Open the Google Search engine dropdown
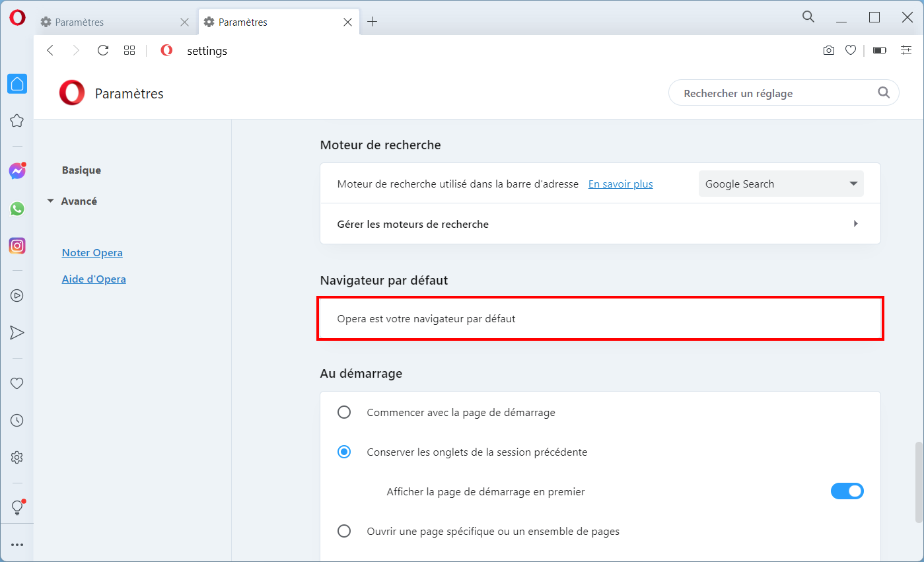The width and height of the screenshot is (924, 562). pos(781,184)
